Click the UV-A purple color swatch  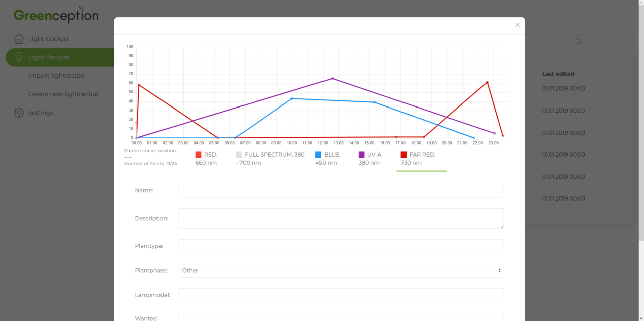click(x=362, y=155)
